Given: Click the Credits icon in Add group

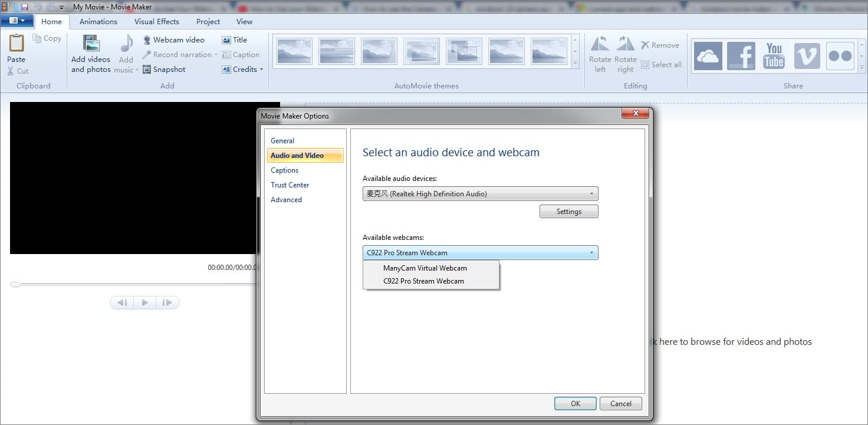Looking at the screenshot, I should click(226, 70).
